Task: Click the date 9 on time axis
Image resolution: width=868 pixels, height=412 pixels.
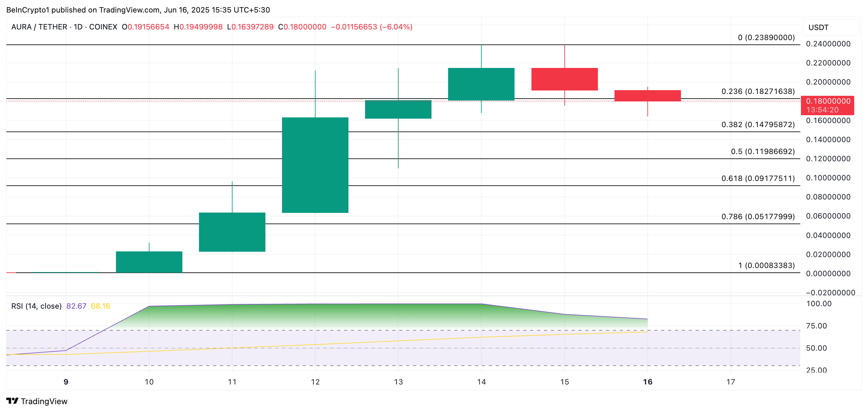Action: click(66, 382)
